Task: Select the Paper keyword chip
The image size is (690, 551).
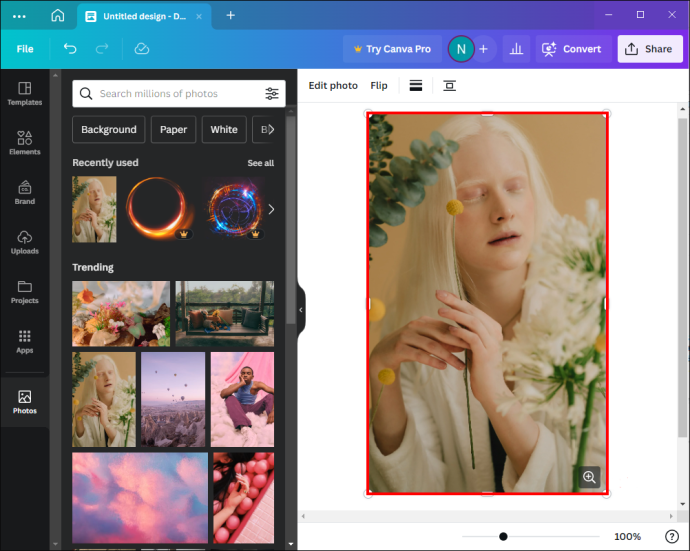Action: pos(173,129)
